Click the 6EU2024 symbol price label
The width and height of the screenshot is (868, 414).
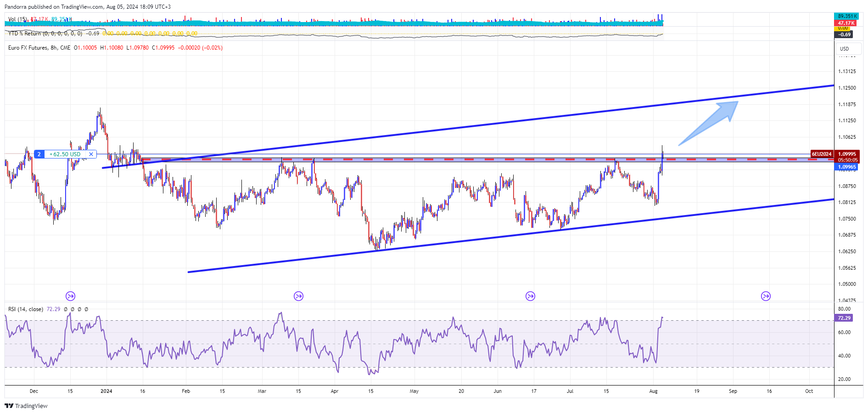822,154
